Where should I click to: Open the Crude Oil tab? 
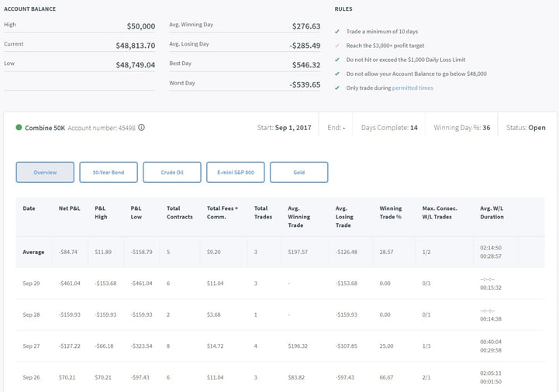[x=172, y=172]
